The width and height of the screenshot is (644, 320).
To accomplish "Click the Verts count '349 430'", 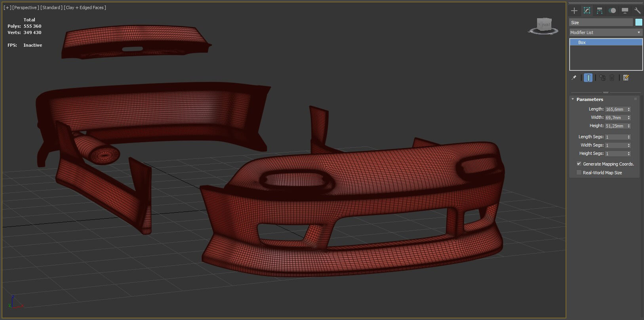I will (32, 32).
